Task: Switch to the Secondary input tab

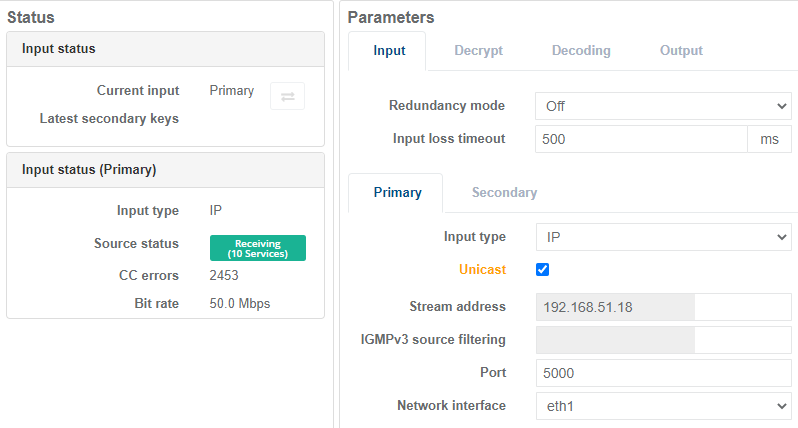Action: click(x=504, y=193)
